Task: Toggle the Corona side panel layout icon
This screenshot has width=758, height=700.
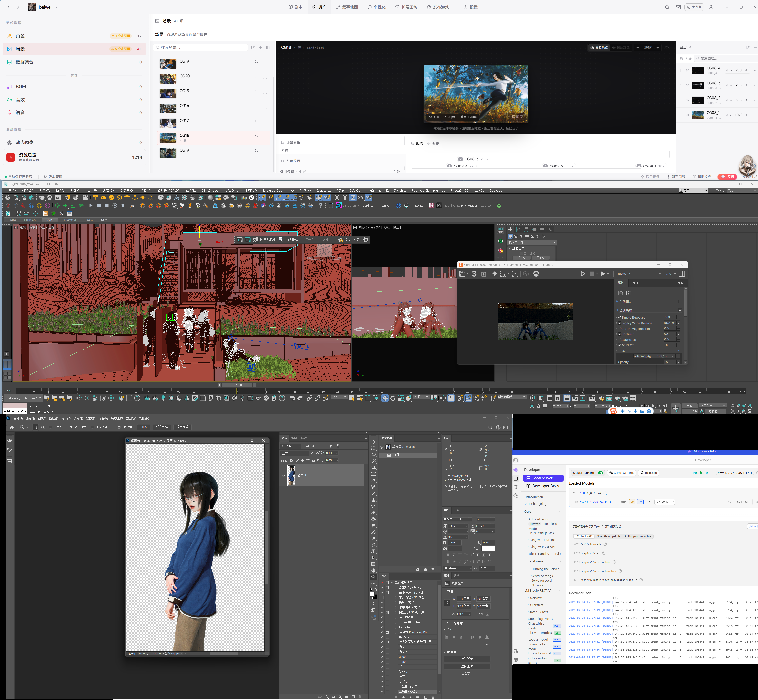Action: tap(682, 274)
